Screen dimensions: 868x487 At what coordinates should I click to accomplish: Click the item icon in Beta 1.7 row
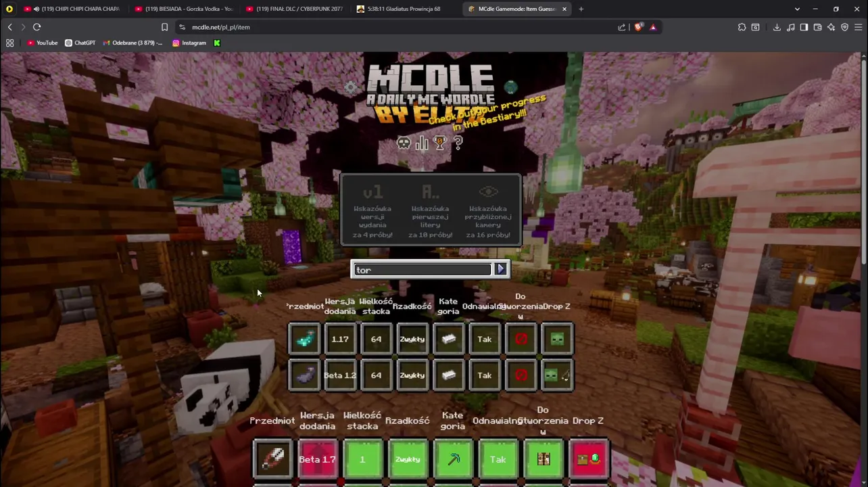tap(272, 459)
